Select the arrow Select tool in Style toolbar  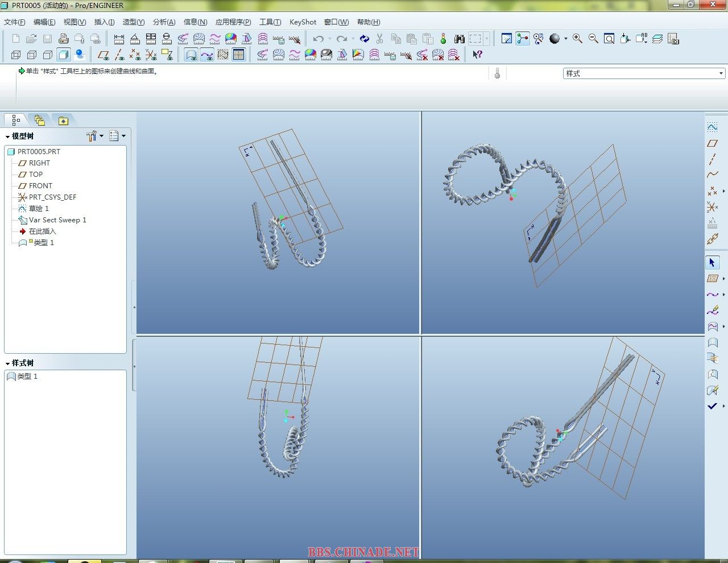(x=712, y=263)
